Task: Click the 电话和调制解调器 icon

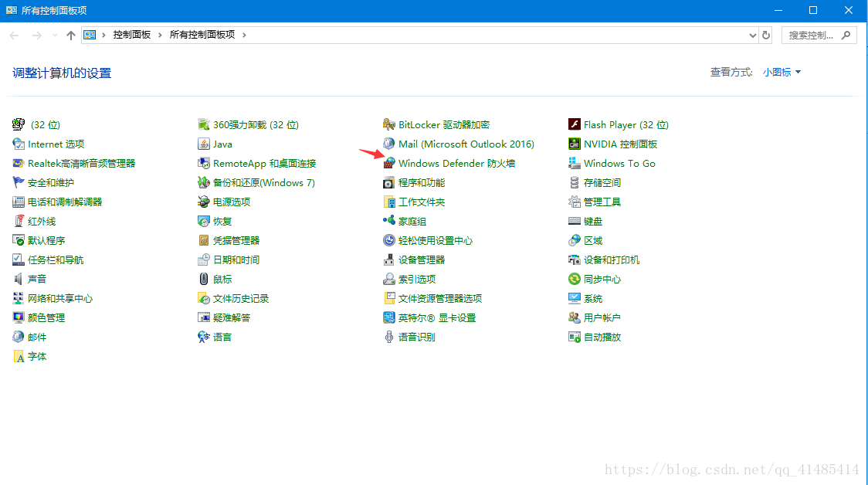Action: 19,202
